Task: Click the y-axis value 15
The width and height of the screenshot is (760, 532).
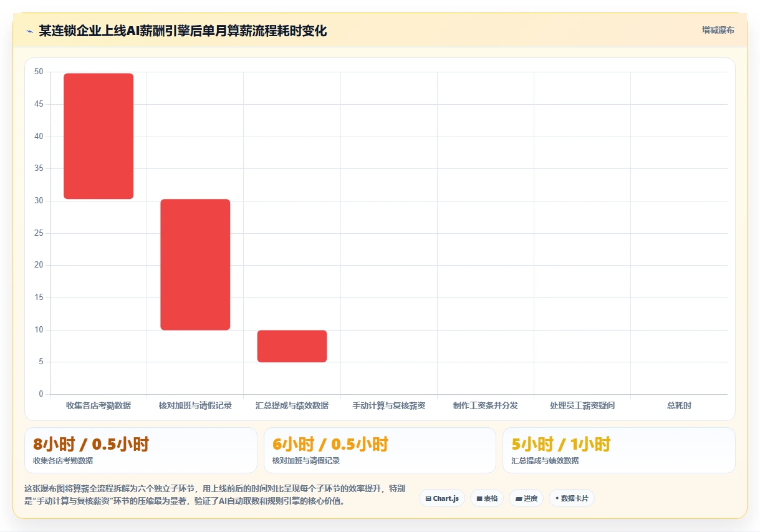Action: pyautogui.click(x=39, y=297)
